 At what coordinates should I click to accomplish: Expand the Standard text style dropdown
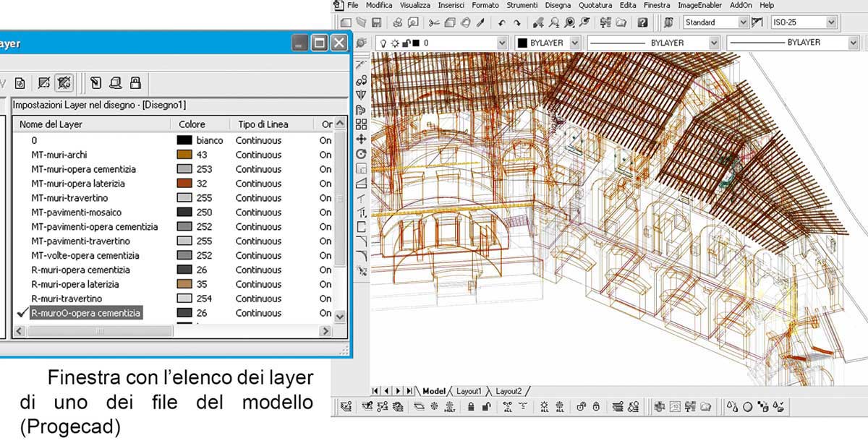[x=743, y=22]
